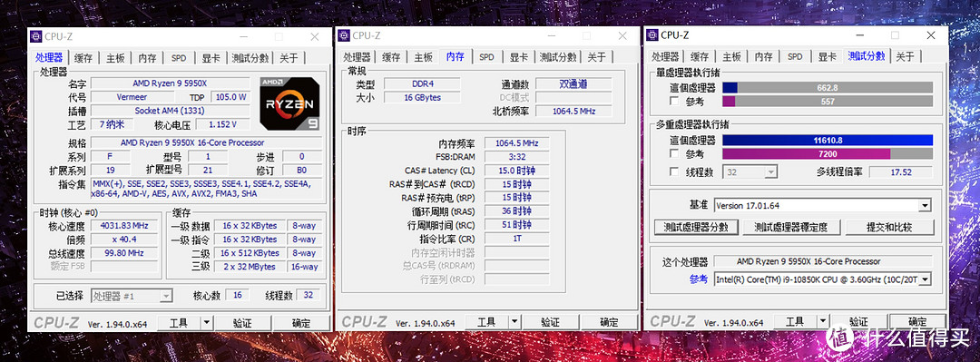Click 验证 button in middle window
Viewport: 980px width, 362px height.
pyautogui.click(x=550, y=322)
